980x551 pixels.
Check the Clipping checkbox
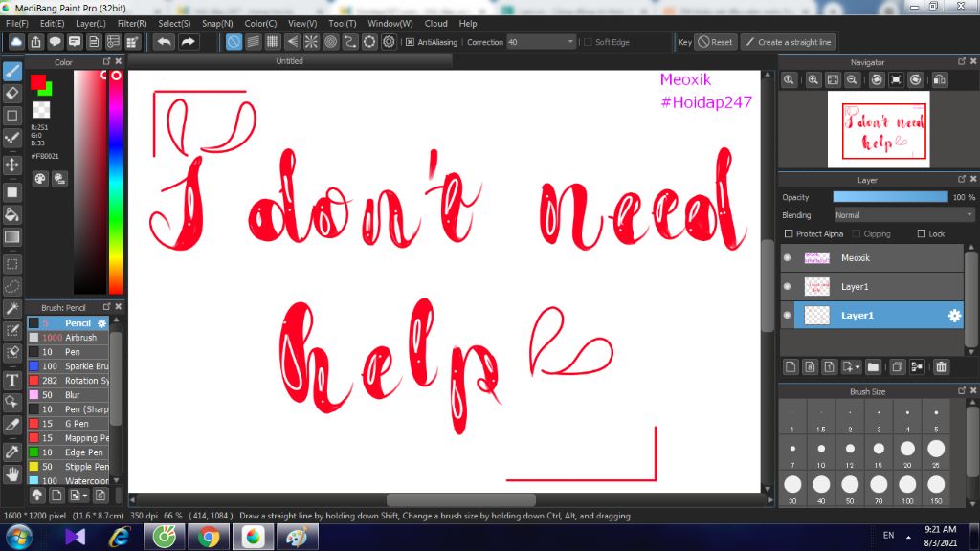[x=857, y=233]
